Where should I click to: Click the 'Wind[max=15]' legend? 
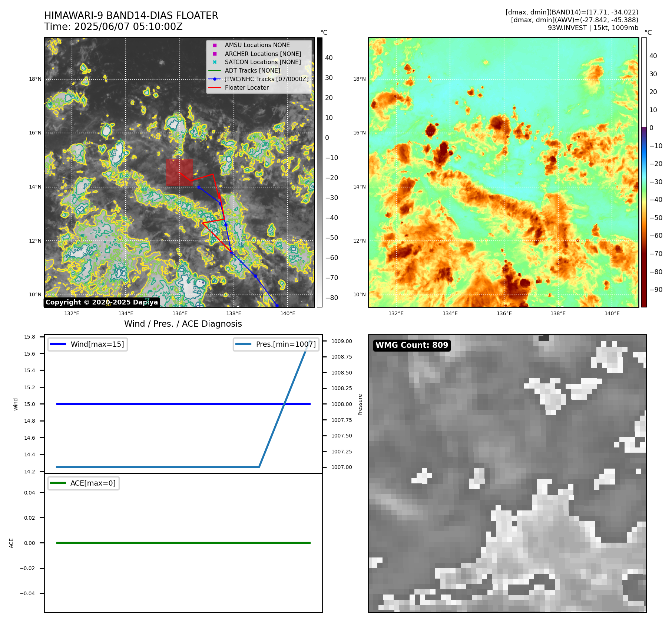pos(87,344)
